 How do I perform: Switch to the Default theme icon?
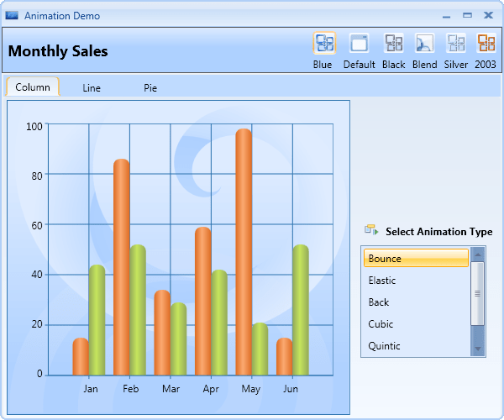359,43
